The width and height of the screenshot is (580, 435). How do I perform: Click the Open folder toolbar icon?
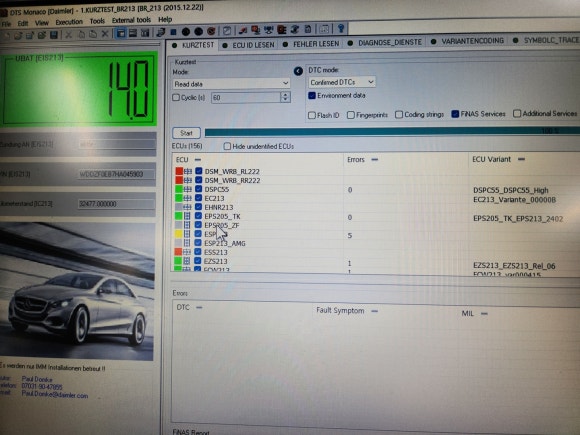pyautogui.click(x=18, y=36)
